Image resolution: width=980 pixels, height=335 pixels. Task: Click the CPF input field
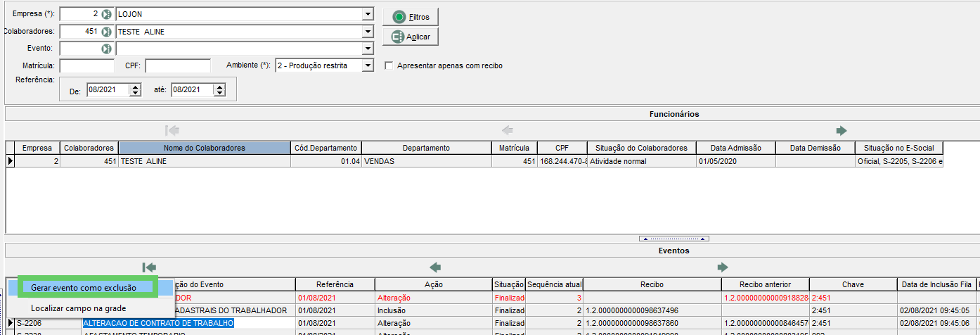coord(178,65)
